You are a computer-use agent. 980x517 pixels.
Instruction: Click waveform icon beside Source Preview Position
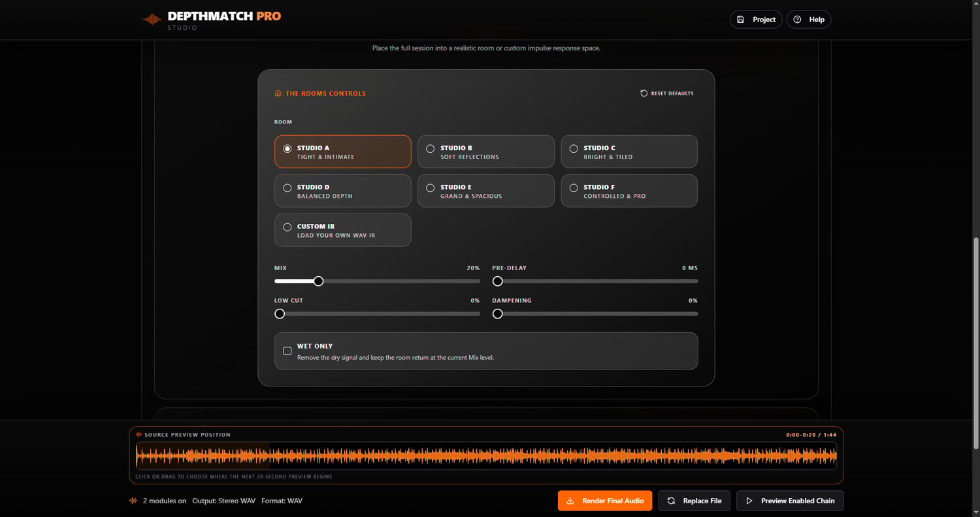click(139, 435)
